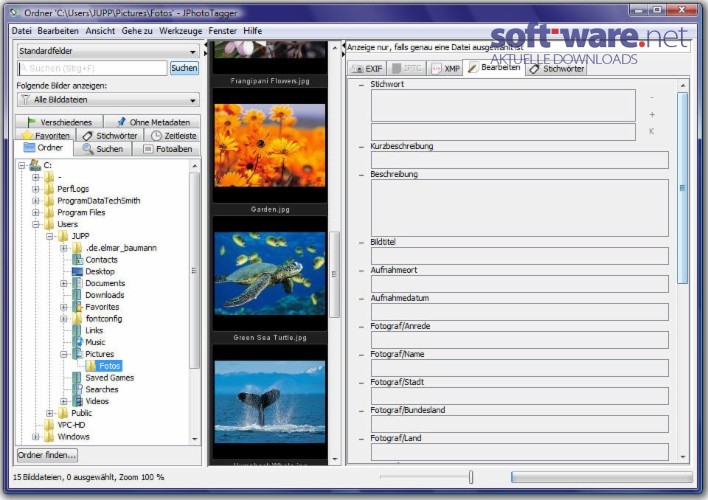Open the Hilfe menu
The height and width of the screenshot is (500, 708).
(x=252, y=31)
